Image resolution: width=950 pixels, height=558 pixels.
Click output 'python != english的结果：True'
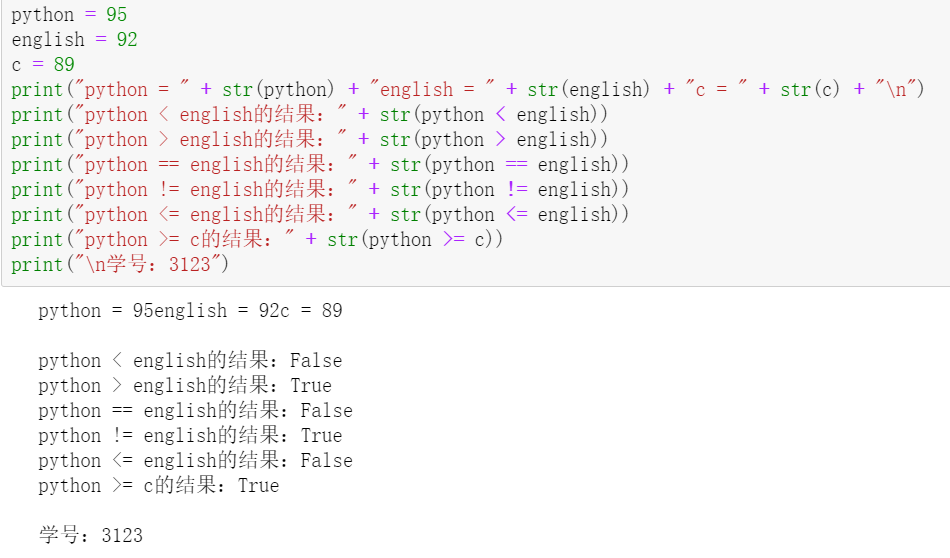(190, 436)
